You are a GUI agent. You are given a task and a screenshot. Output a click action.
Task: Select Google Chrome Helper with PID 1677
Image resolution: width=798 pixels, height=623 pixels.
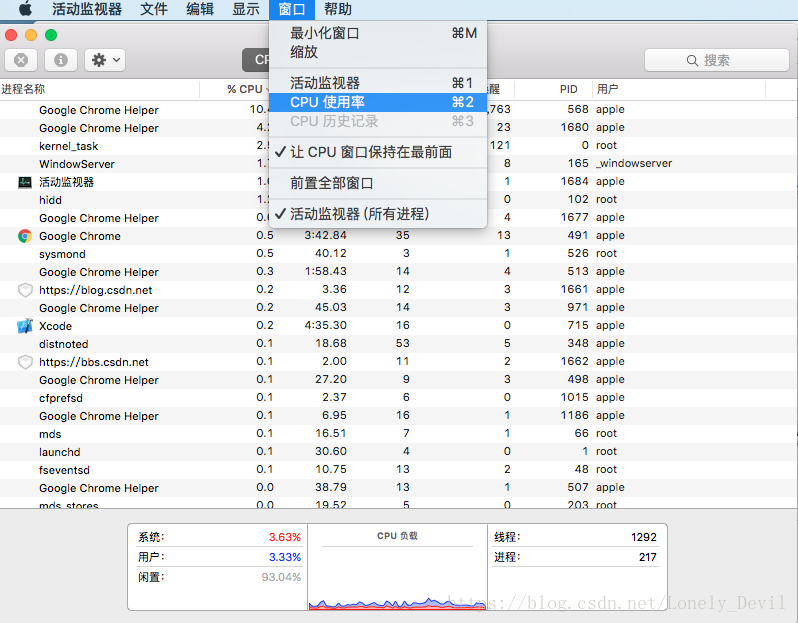click(399, 218)
